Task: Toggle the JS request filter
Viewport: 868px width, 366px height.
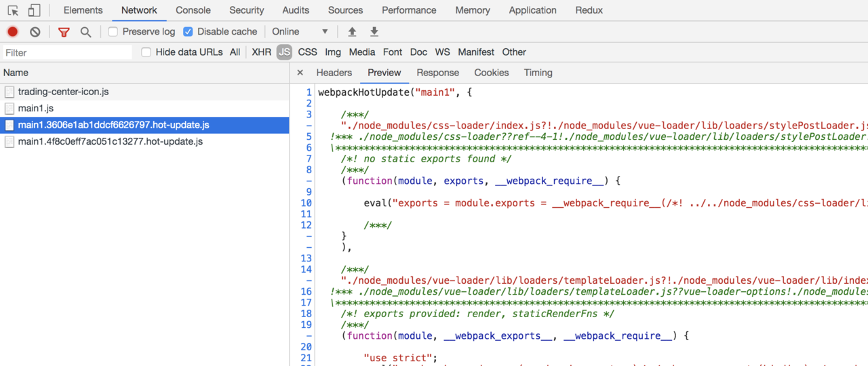Action: pyautogui.click(x=284, y=52)
